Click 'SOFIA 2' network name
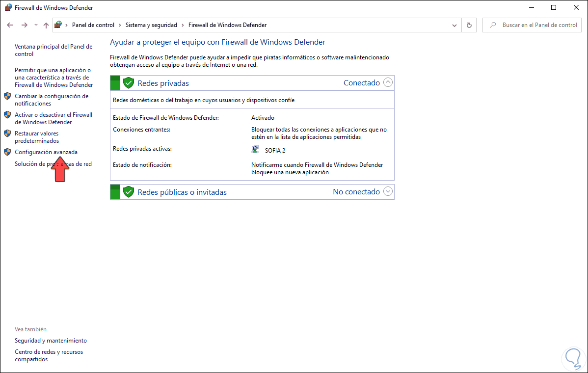 275,150
